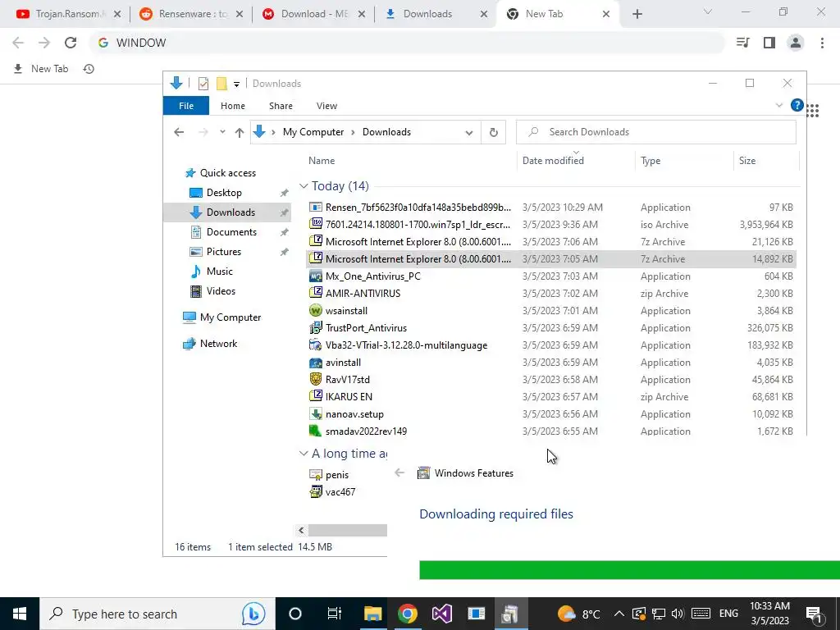The image size is (840, 630).
Task: Refresh the Downloads folder
Action: pos(493,132)
